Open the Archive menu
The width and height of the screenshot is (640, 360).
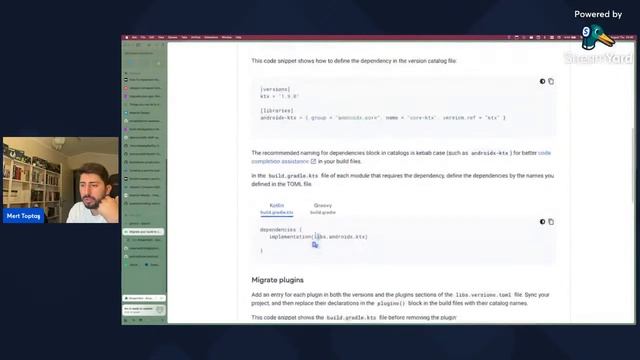[x=196, y=37]
